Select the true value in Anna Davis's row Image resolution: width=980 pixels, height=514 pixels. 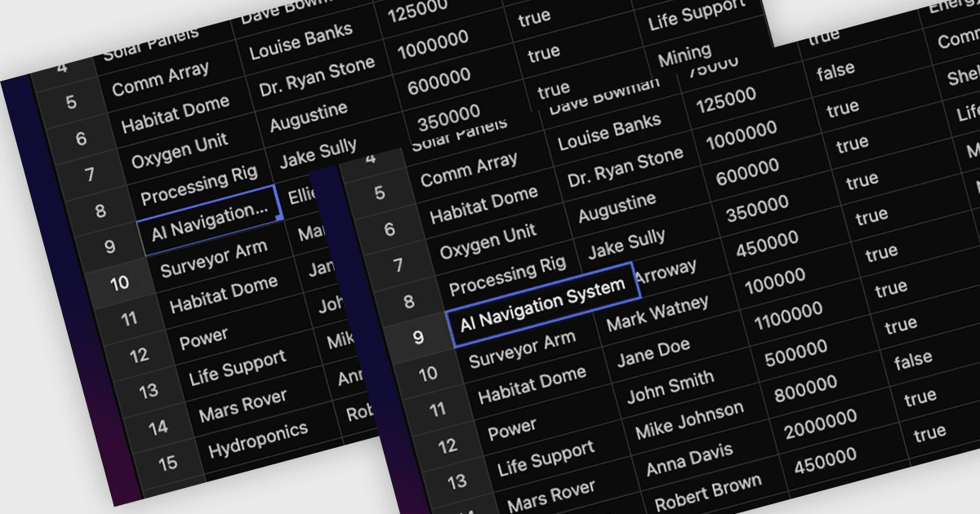920,397
